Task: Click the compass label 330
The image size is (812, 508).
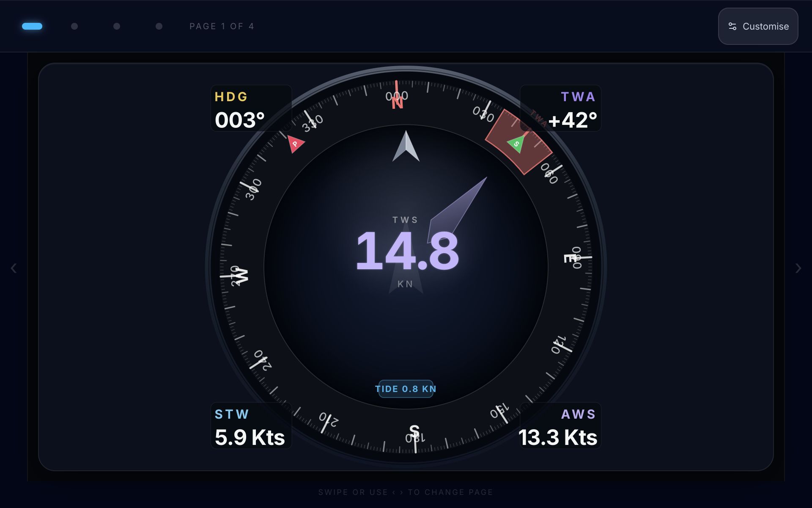Action: coord(313,123)
